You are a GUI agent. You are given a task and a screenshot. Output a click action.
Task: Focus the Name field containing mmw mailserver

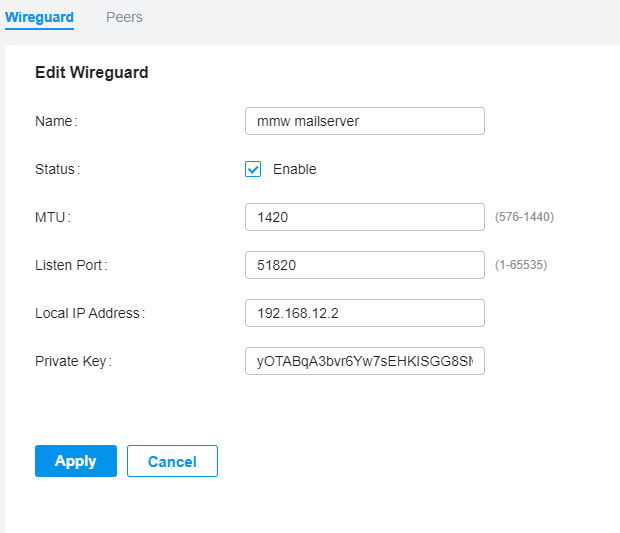pyautogui.click(x=364, y=121)
